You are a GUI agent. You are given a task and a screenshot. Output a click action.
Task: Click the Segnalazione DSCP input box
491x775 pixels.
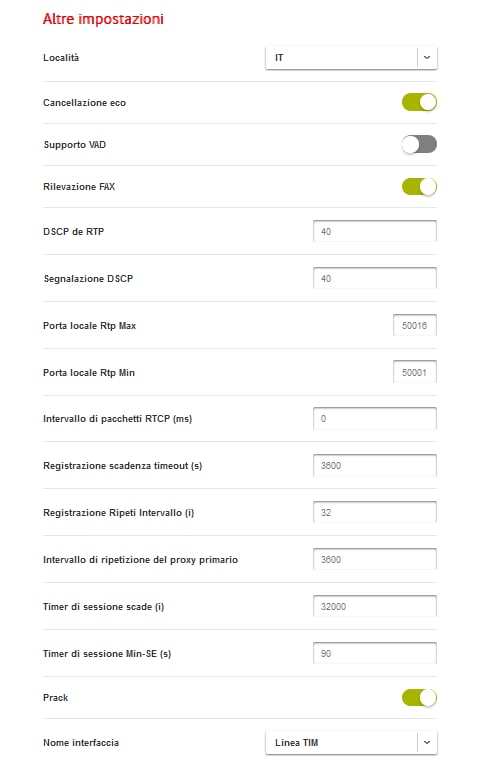pos(375,278)
